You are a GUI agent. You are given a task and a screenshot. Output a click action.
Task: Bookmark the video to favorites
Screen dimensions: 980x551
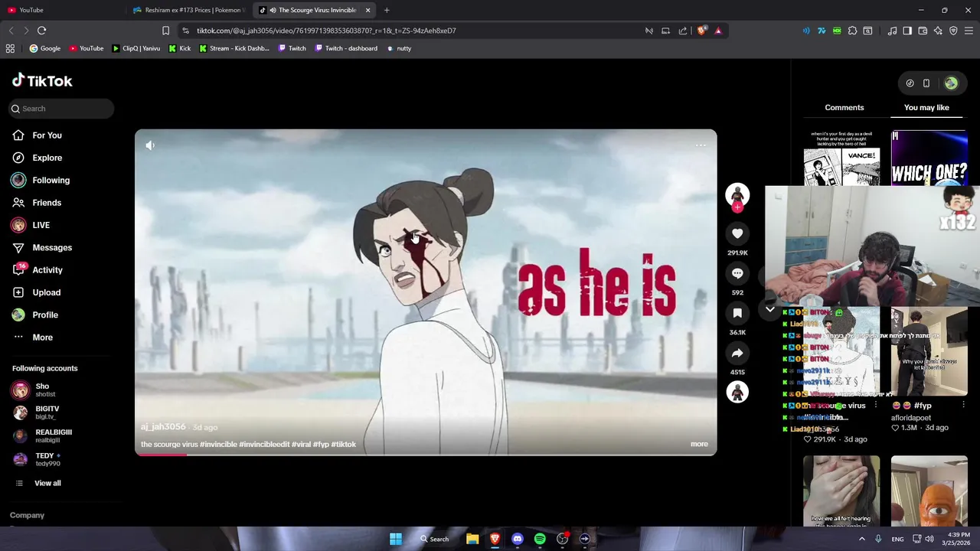coord(737,313)
